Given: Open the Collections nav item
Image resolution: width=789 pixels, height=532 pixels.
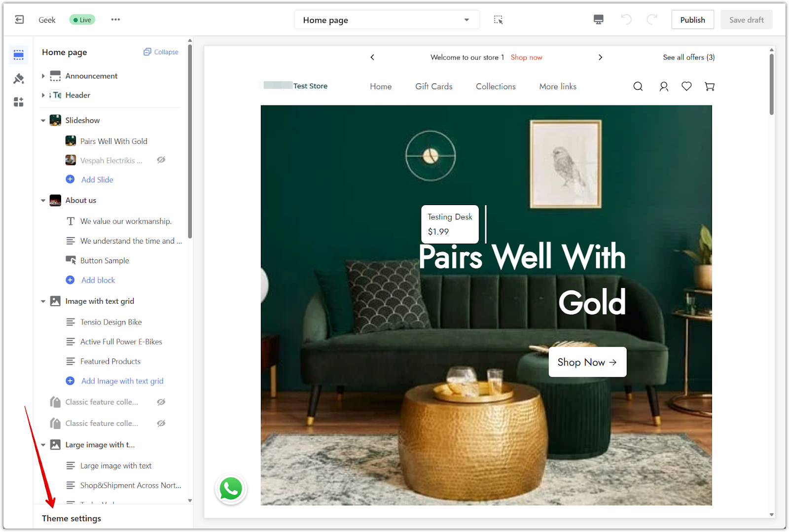Looking at the screenshot, I should tap(496, 86).
